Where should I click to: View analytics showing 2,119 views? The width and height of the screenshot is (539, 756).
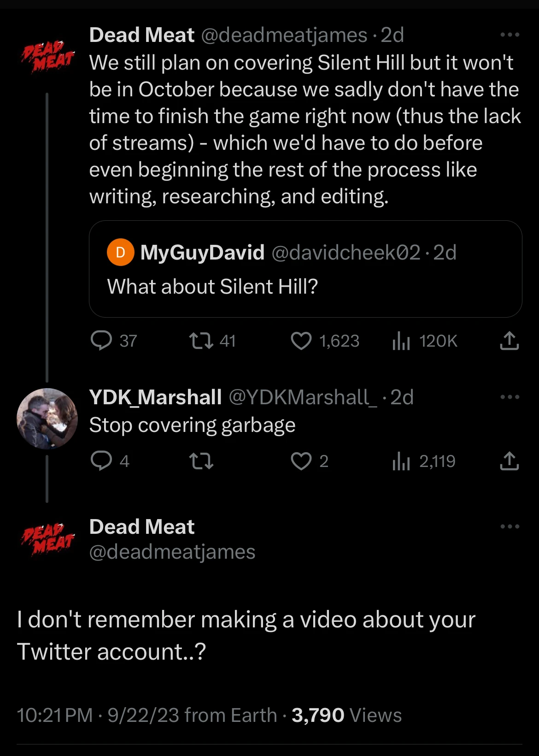[401, 461]
